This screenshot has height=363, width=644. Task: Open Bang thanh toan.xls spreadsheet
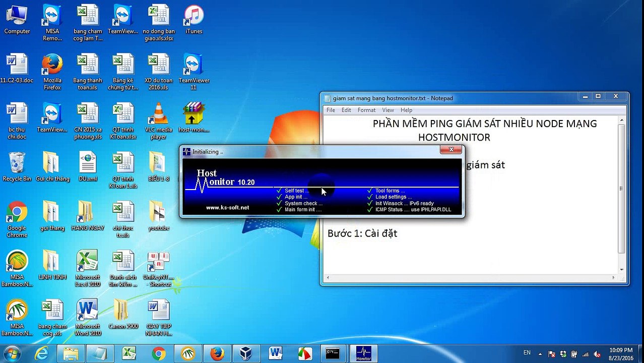click(x=88, y=73)
